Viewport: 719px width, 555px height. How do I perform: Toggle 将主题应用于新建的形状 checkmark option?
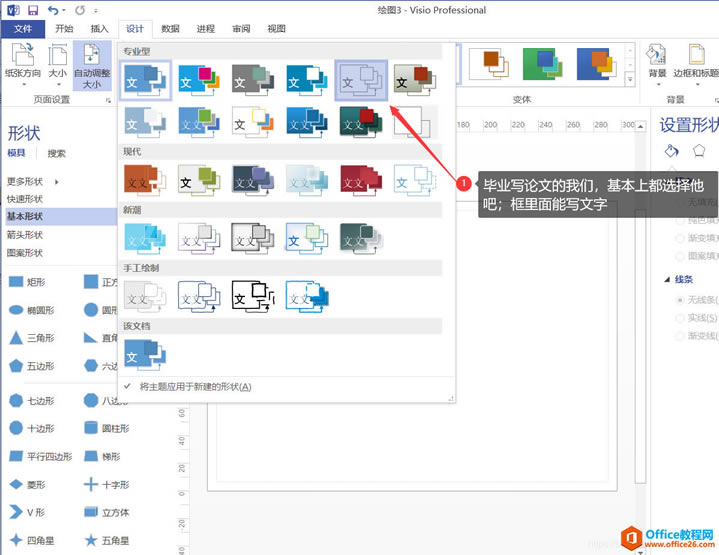tap(188, 387)
